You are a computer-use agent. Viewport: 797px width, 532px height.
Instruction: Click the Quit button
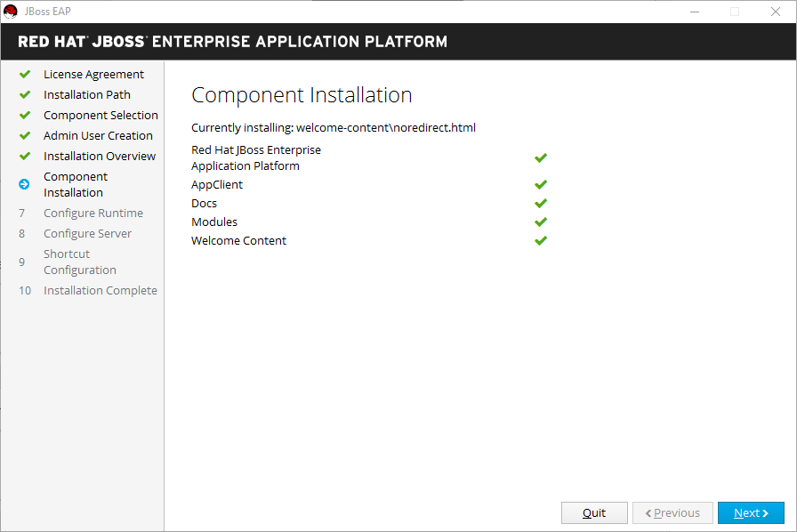tap(594, 512)
